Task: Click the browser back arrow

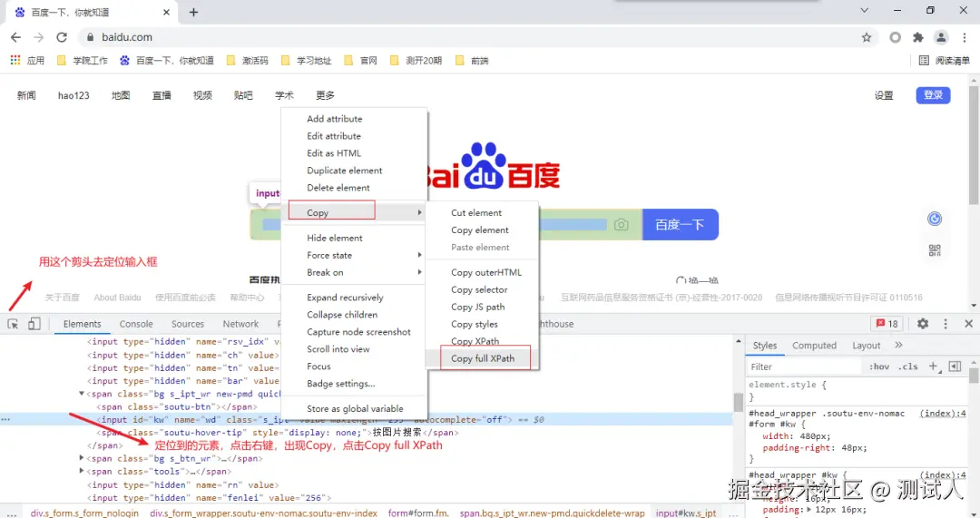Action: coord(16,37)
